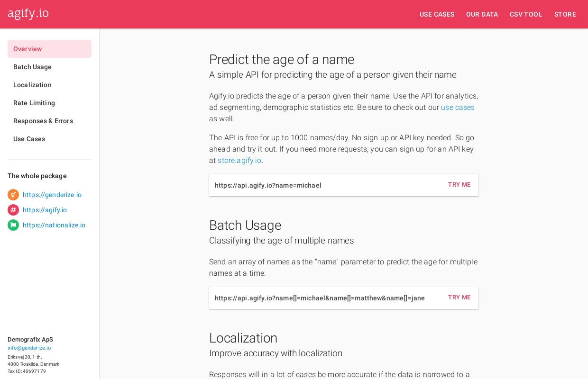Click the batch name[]=michael URL text
This screenshot has width=588, height=379.
coord(320,298)
